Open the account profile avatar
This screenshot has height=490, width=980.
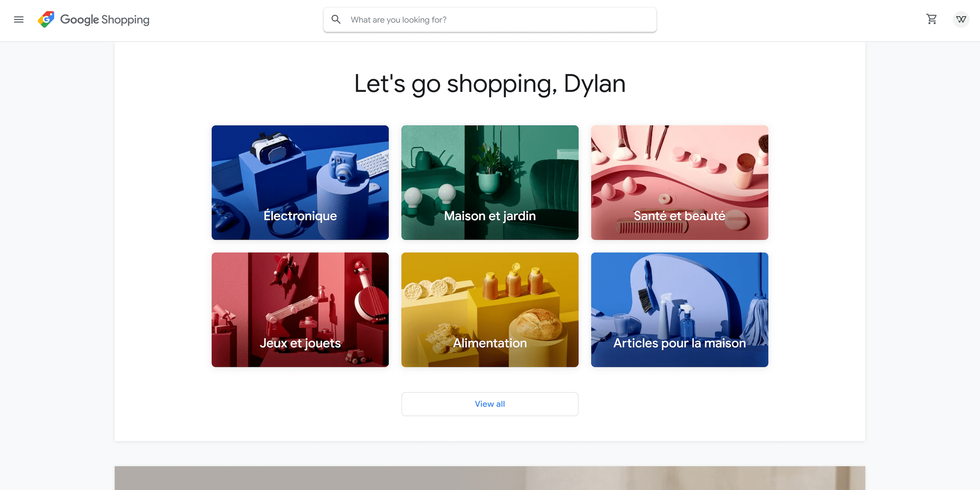coord(961,19)
